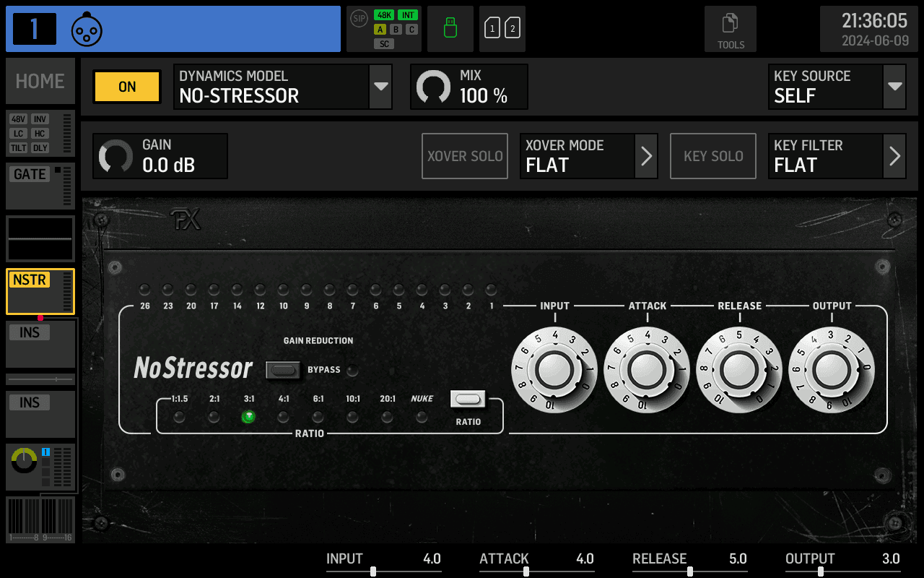Go to HOME screen
This screenshot has width=924, height=578.
40,81
